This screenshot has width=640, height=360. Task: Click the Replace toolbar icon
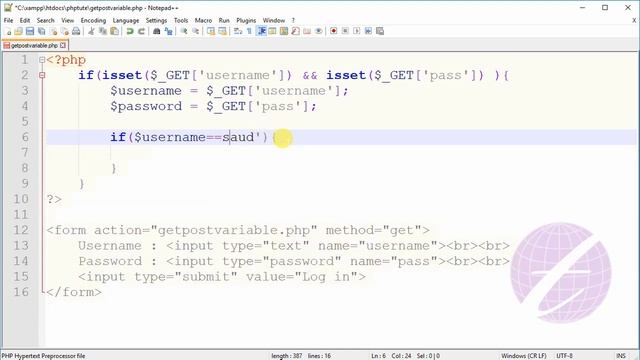tap(168, 31)
